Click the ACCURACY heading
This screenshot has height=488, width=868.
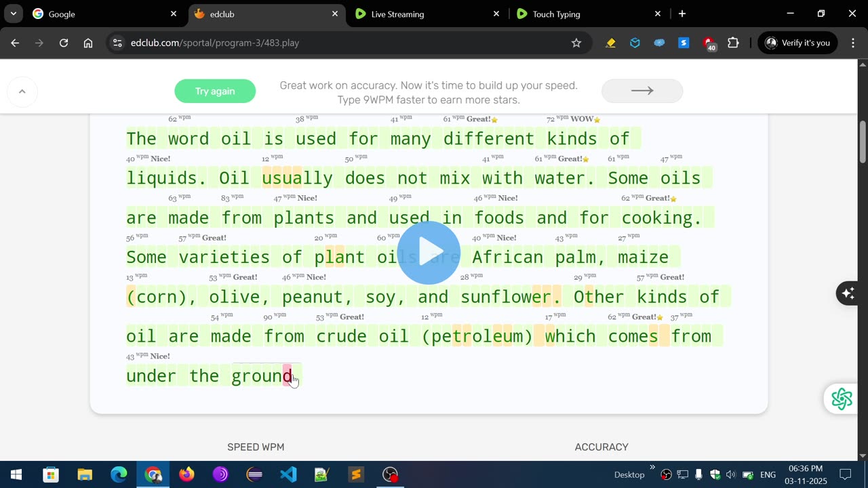[x=601, y=447]
